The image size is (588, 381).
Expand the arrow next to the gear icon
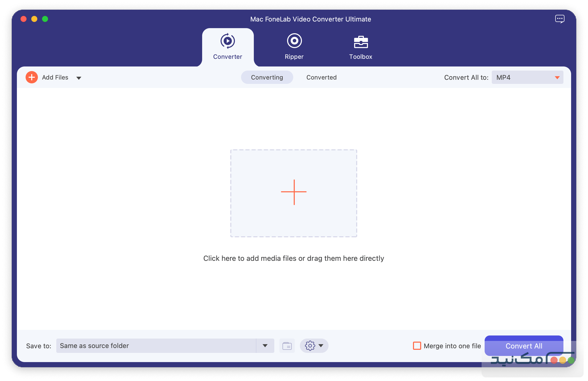(x=321, y=346)
